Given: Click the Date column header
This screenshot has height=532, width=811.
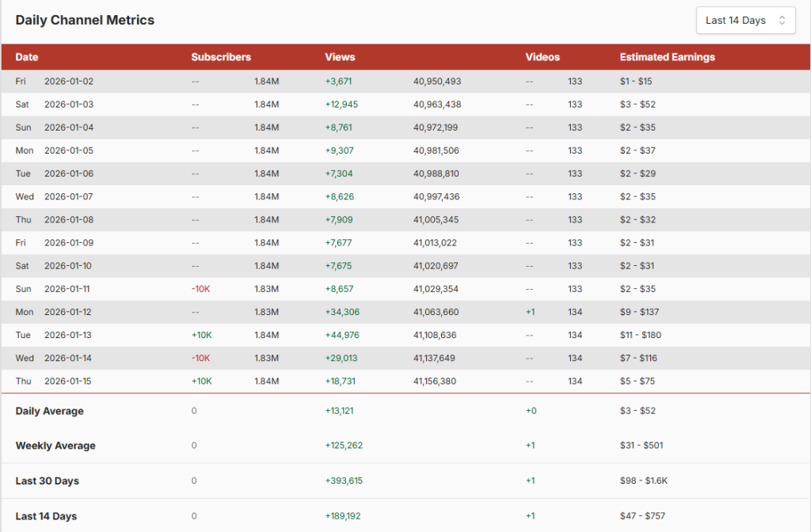Looking at the screenshot, I should point(27,57).
